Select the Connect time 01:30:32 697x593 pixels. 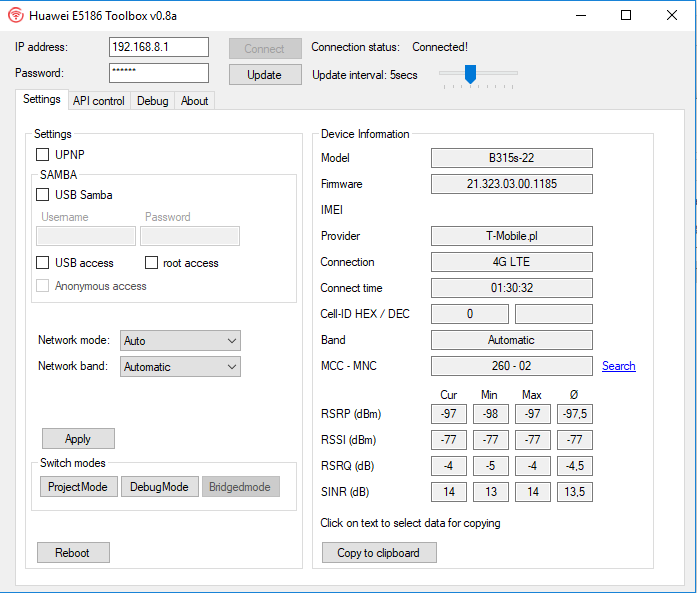coord(512,288)
